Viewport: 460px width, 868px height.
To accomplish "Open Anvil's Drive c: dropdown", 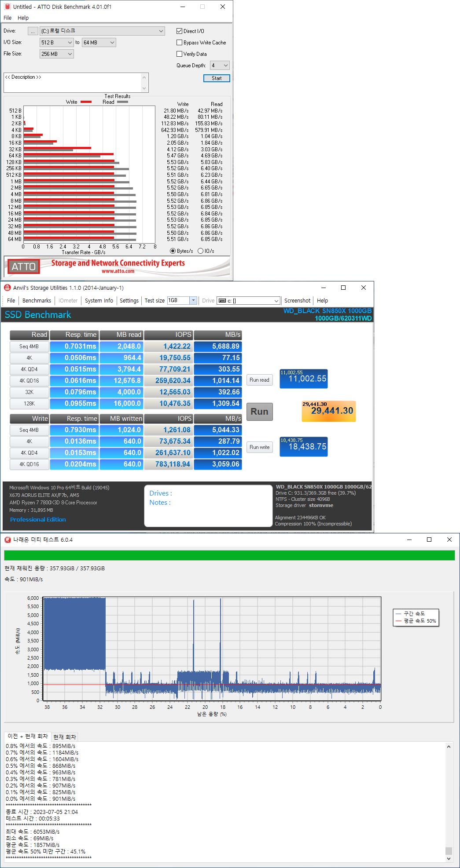I will click(249, 301).
